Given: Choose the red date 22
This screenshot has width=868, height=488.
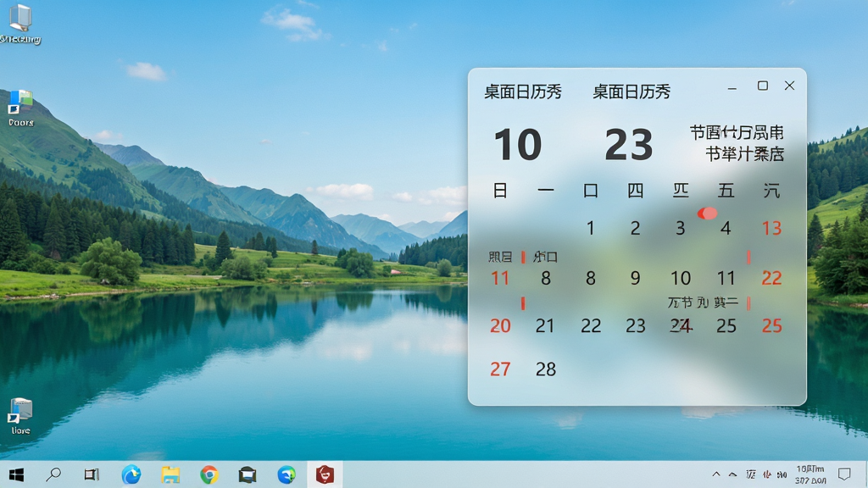Looking at the screenshot, I should tap(771, 278).
